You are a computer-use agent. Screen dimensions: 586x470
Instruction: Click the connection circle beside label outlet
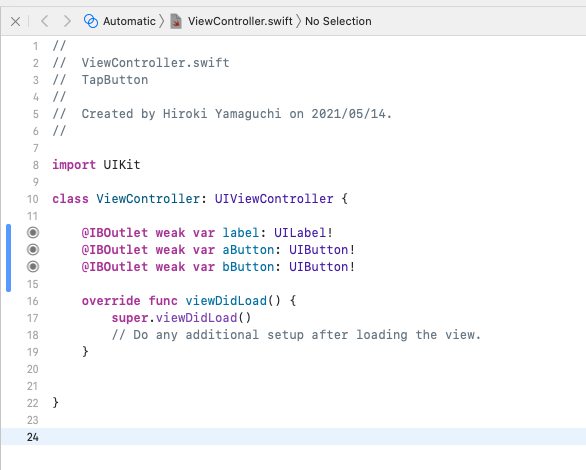[x=33, y=233]
